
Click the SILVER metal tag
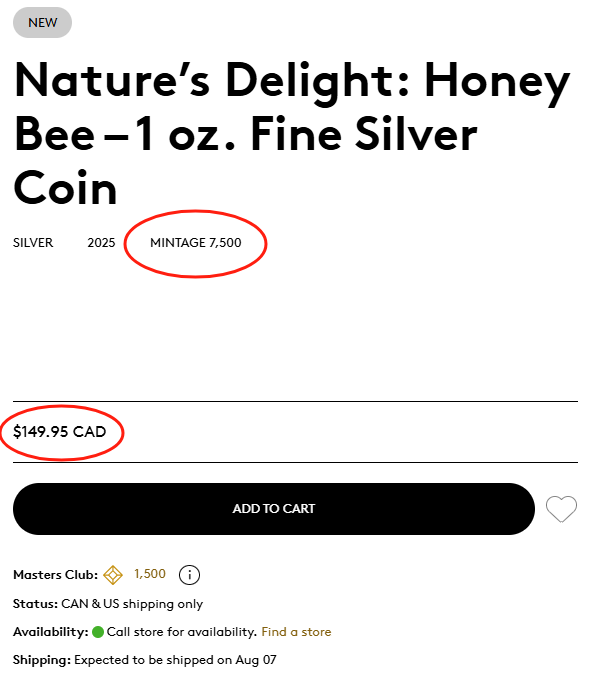[33, 242]
